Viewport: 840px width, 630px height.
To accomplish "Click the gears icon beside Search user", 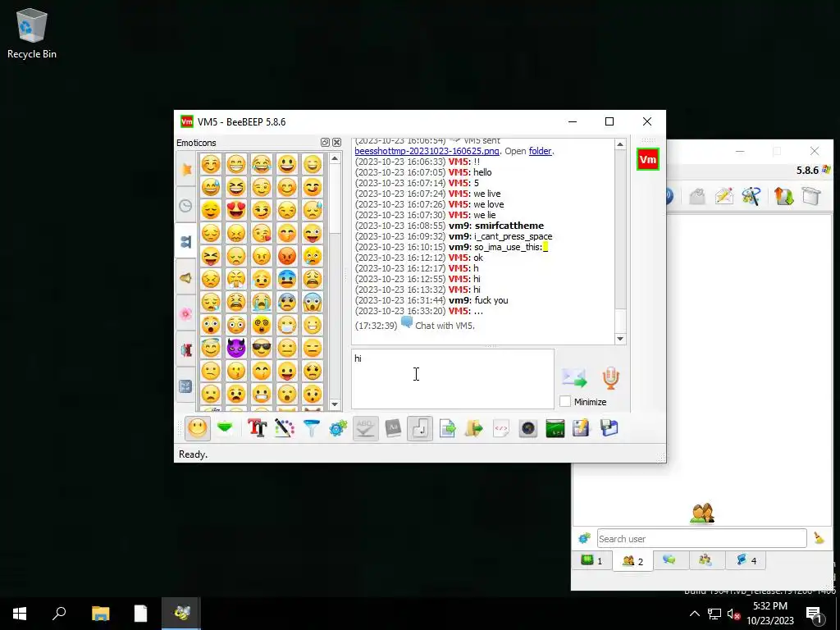I will [584, 538].
